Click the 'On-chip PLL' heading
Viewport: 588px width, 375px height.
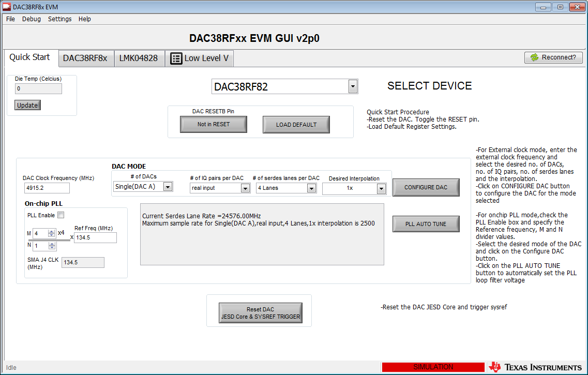pos(43,204)
